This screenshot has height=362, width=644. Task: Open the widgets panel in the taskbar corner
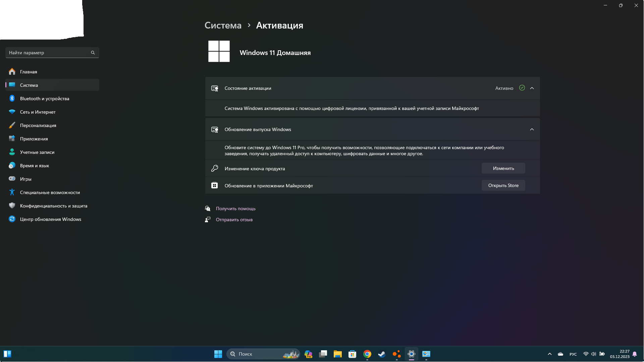7,354
